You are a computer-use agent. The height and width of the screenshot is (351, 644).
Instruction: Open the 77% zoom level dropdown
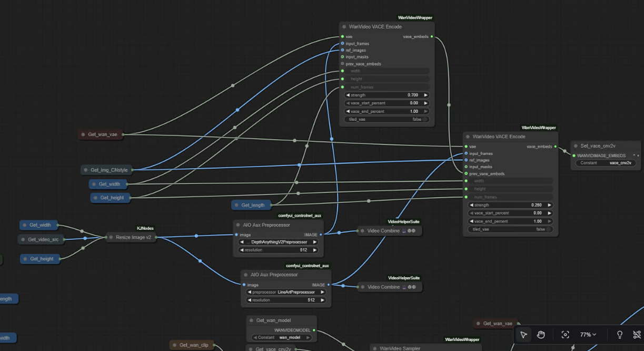coord(588,335)
